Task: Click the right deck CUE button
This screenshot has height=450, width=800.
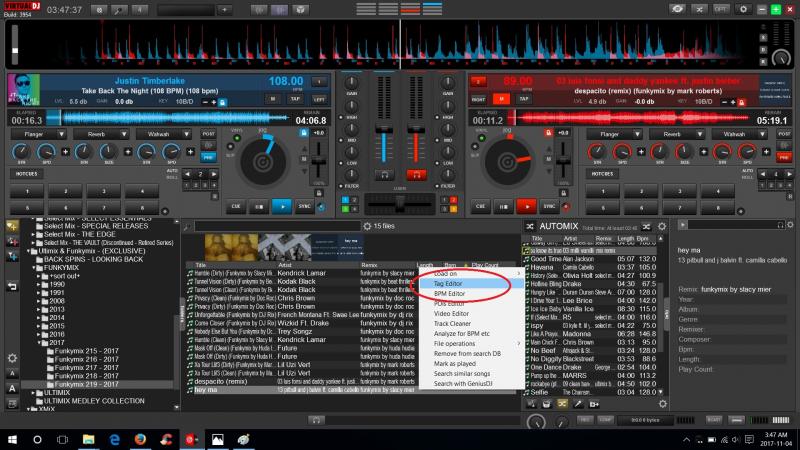Action: (x=481, y=207)
